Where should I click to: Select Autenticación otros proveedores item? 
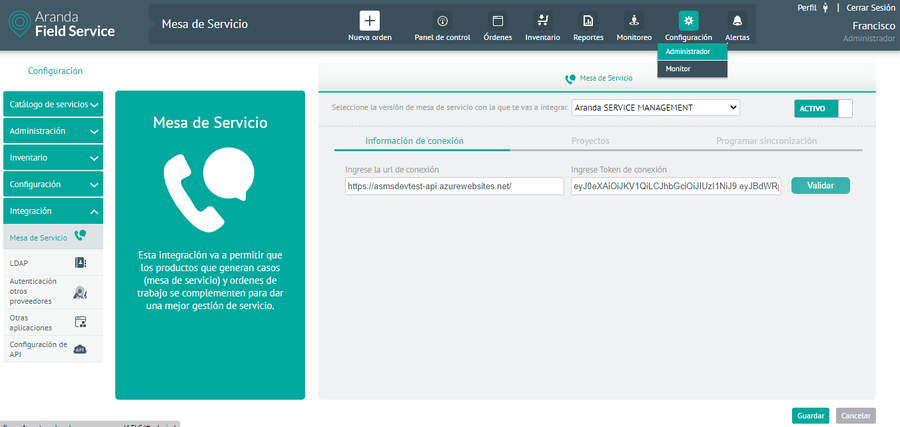click(x=53, y=292)
